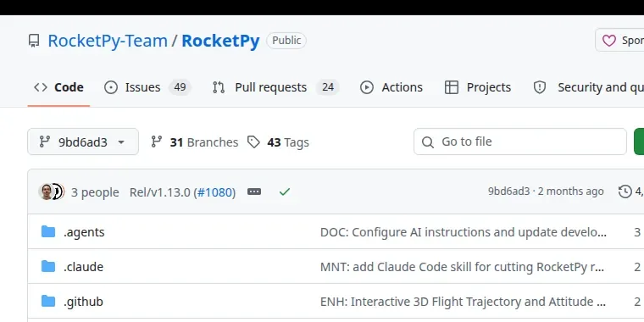Viewport: 644px width, 322px height.
Task: Click the 2 months ago timestamp
Action: (571, 192)
